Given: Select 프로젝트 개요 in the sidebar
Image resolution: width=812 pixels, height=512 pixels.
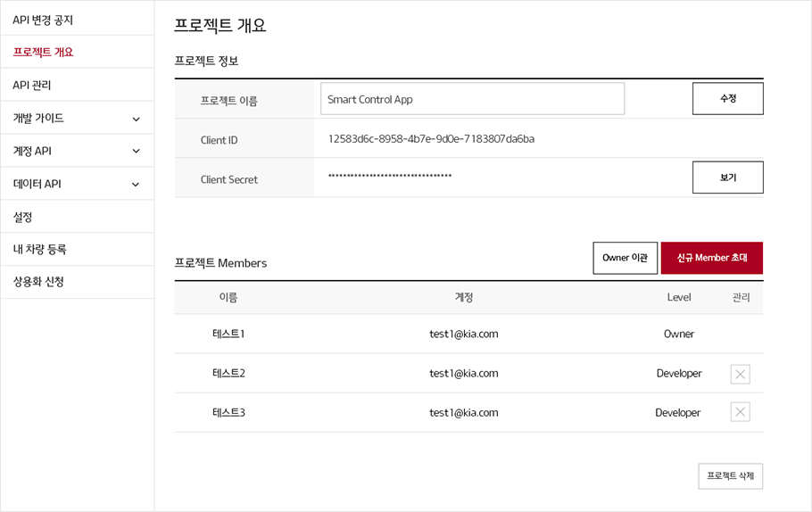Looking at the screenshot, I should tap(43, 53).
